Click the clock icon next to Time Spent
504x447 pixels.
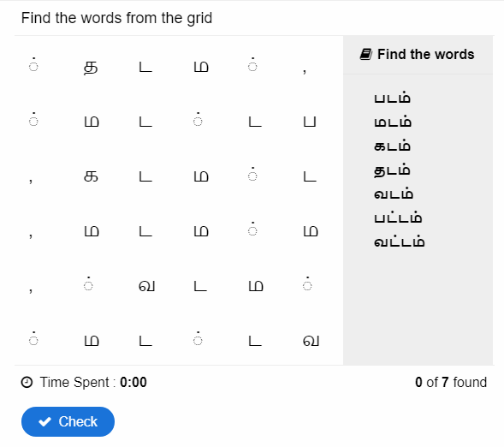(27, 383)
